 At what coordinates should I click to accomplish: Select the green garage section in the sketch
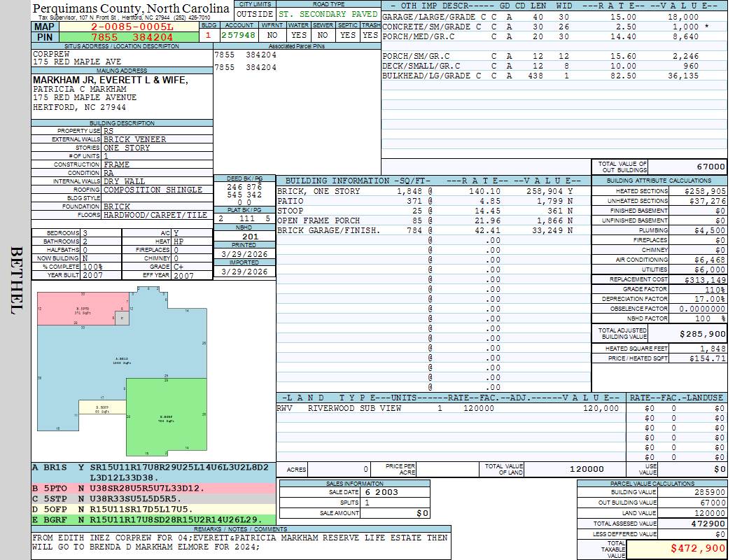165,418
